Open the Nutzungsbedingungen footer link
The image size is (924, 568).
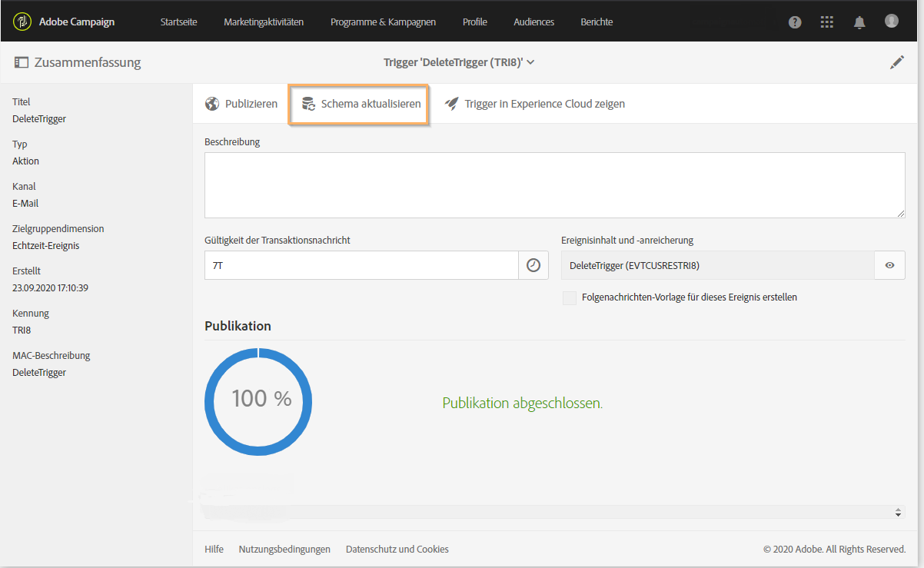coord(284,550)
